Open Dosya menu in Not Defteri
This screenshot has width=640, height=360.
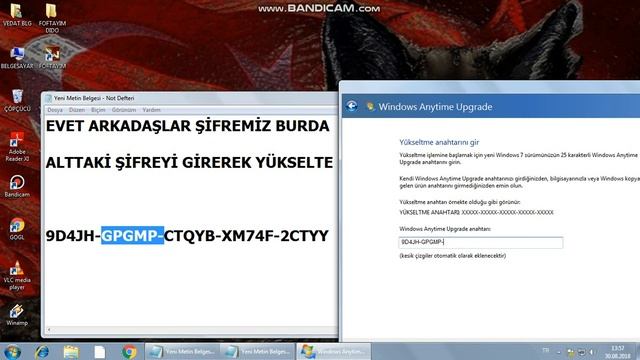(x=55, y=110)
